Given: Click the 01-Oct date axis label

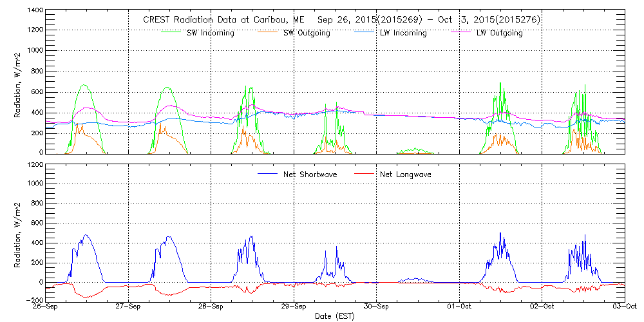Looking at the screenshot, I should click(459, 307).
